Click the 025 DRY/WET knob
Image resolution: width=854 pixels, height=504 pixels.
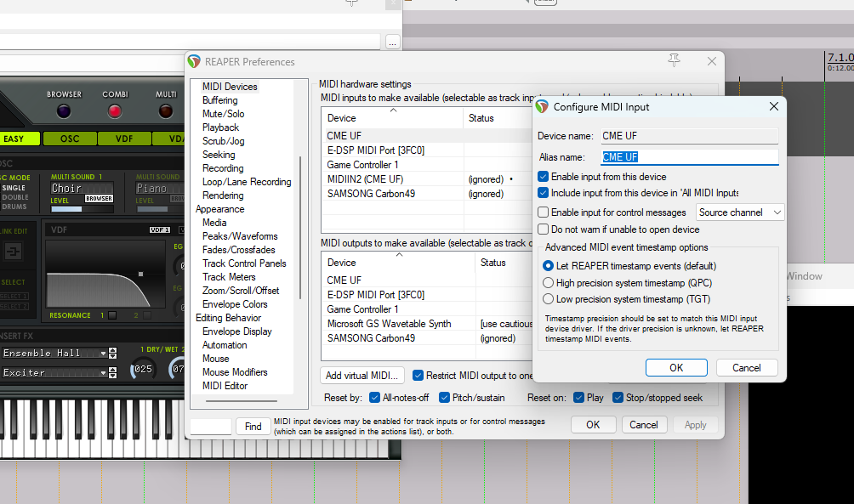[x=141, y=369]
